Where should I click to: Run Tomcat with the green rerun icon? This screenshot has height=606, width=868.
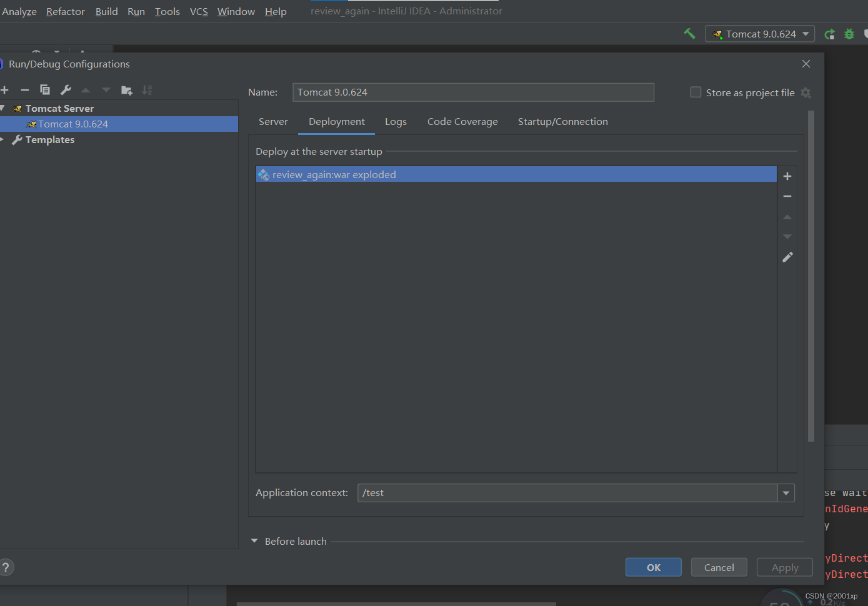(829, 34)
